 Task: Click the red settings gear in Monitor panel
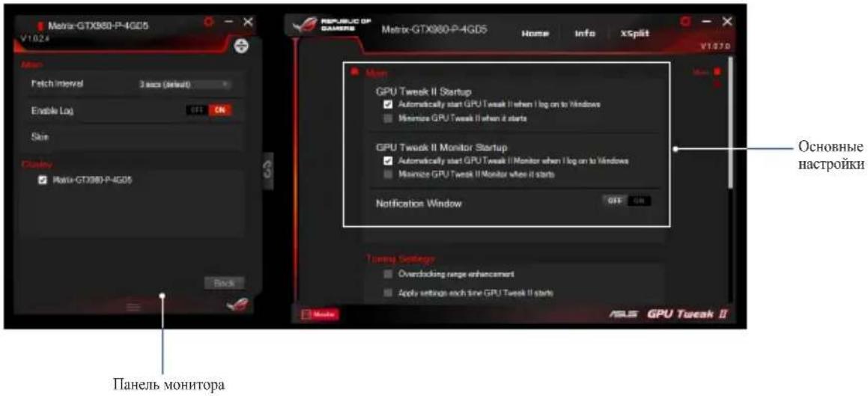209,23
